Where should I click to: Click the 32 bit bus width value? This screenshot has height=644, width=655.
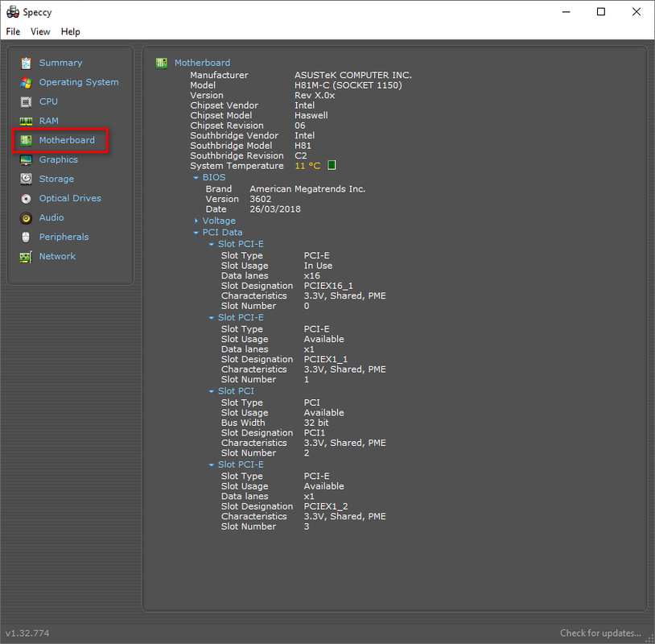click(316, 423)
